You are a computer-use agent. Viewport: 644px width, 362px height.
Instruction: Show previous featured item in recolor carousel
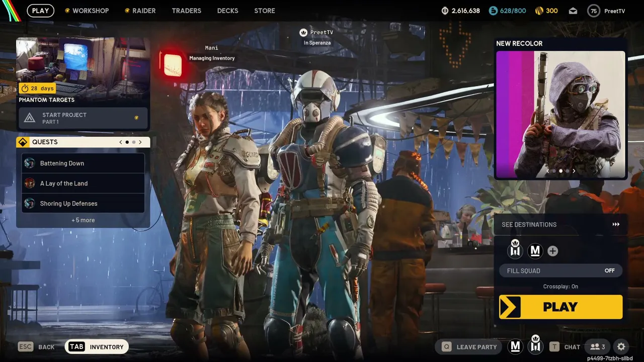(x=548, y=171)
